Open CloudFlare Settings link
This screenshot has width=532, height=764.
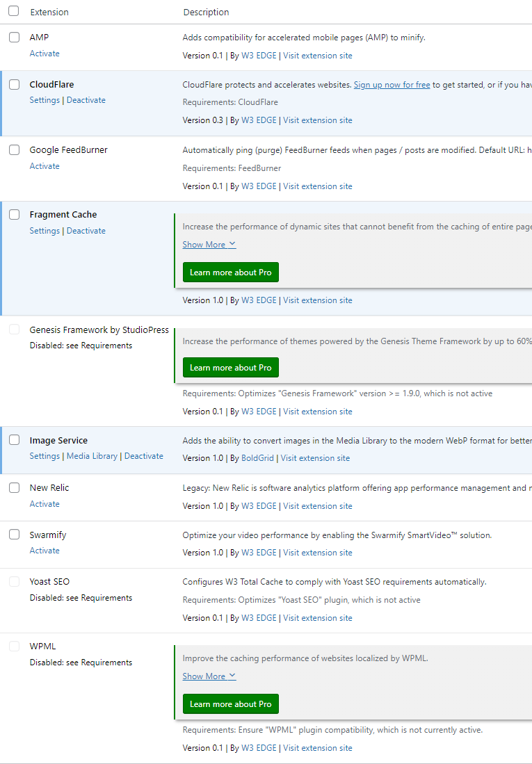45,100
